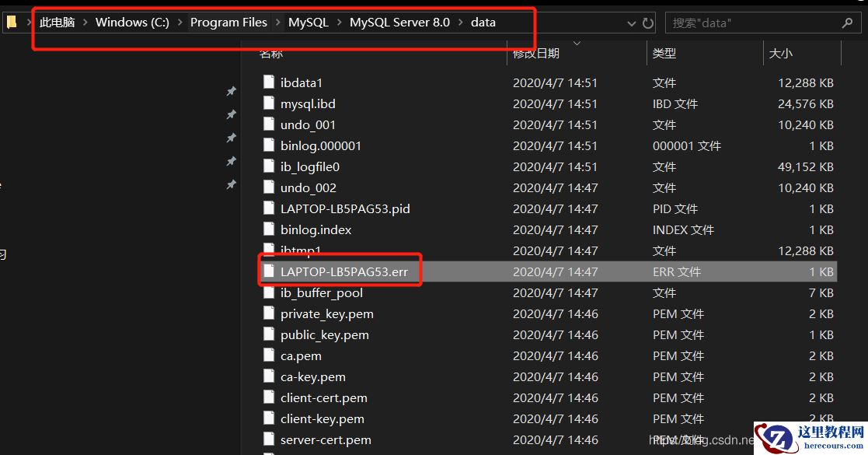Select file icon of private_key.pem
The width and height of the screenshot is (868, 455).
tap(269, 313)
